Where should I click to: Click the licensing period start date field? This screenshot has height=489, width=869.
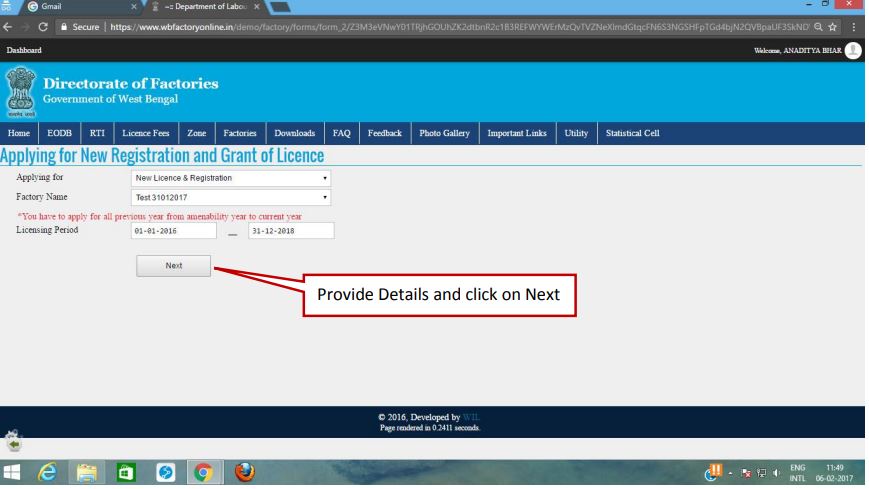click(173, 231)
